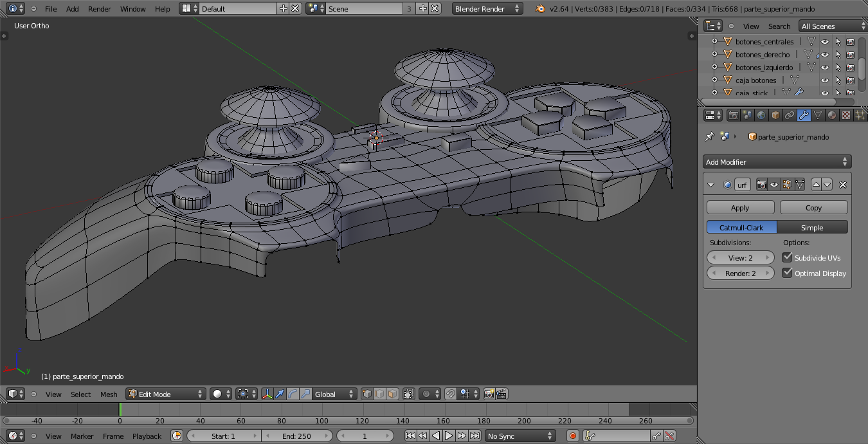Toggle modifier display in edit mode

pos(786,185)
